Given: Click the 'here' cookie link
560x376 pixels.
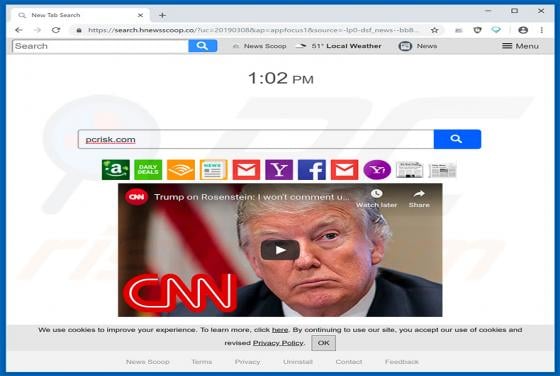Looking at the screenshot, I should 280,330.
